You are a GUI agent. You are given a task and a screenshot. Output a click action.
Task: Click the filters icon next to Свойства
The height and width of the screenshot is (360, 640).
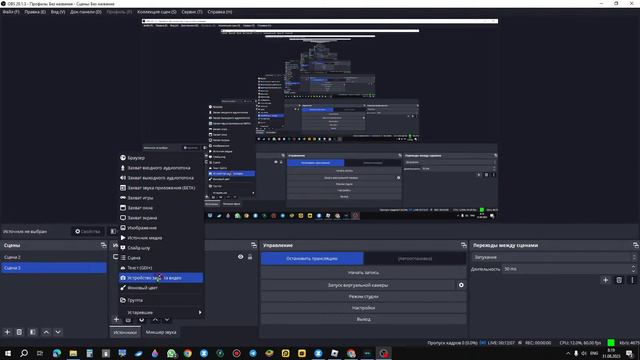(113, 231)
